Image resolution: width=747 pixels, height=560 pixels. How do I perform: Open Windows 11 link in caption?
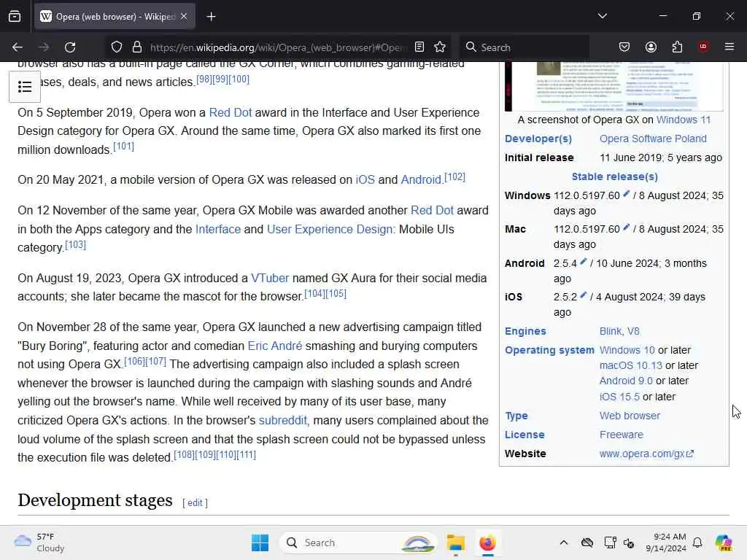(683, 120)
